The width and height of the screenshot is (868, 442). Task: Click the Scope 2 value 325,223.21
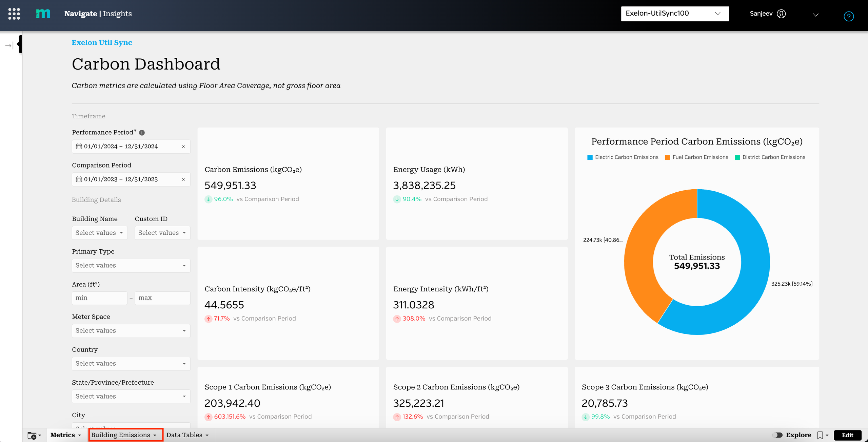(419, 403)
